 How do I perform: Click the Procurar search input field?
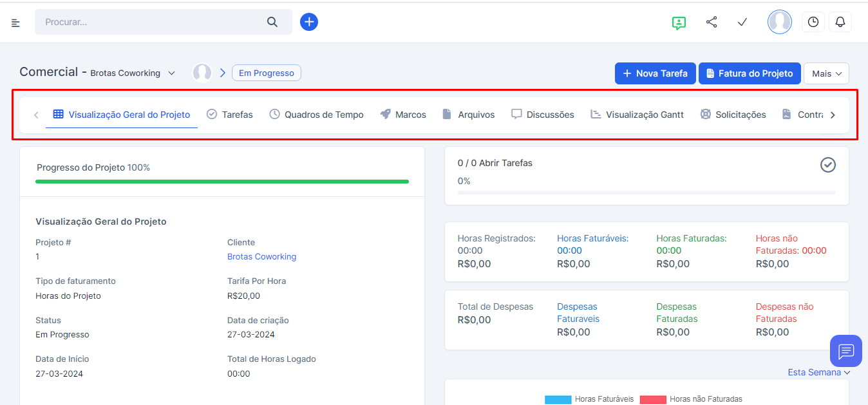[151, 22]
